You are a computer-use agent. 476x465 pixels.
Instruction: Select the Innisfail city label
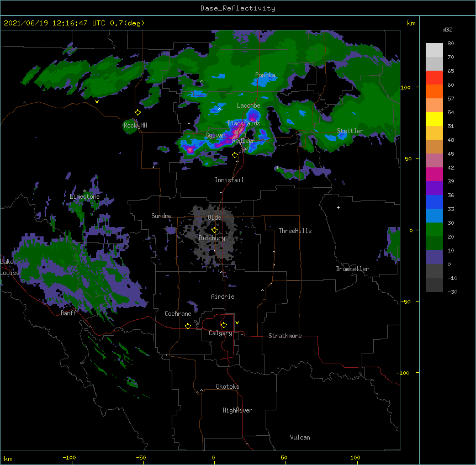pos(229,180)
